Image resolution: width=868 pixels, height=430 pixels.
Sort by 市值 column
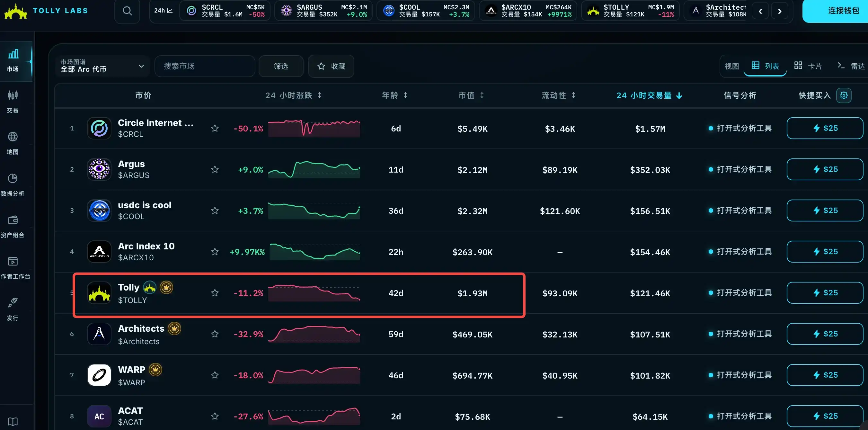[x=471, y=95]
